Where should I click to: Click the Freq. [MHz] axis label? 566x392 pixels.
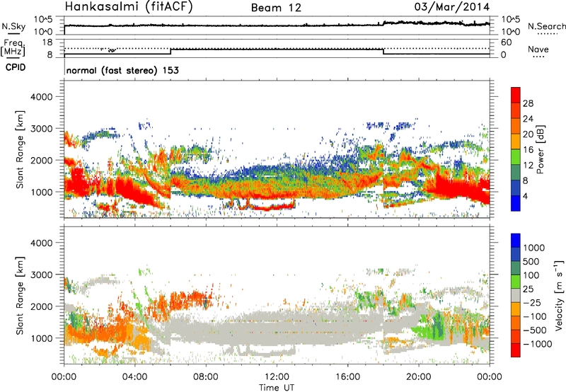(13, 48)
